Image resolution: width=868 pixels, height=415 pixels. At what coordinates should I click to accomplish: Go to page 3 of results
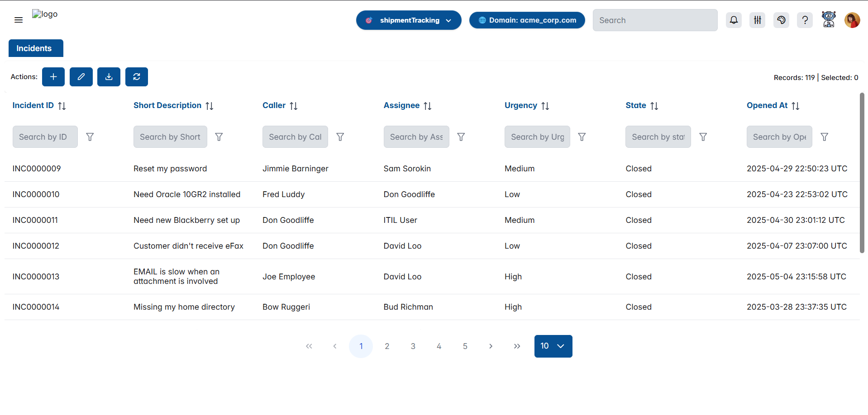coord(412,346)
